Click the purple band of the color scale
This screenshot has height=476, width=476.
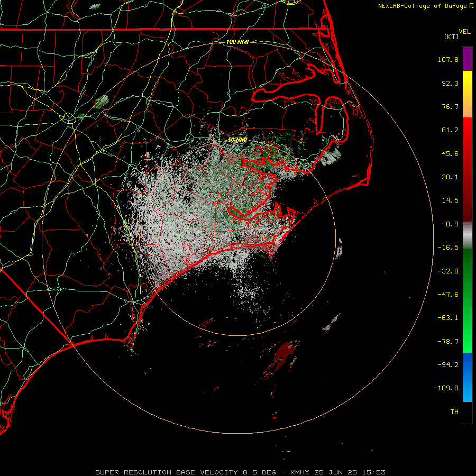click(467, 59)
